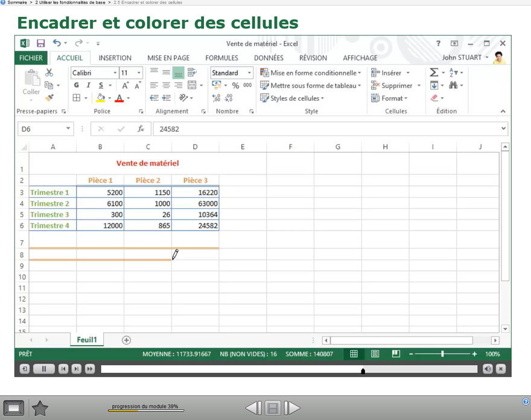This screenshot has width=531, height=420.
Task: Pause the tutorial video playback
Action: (x=43, y=369)
